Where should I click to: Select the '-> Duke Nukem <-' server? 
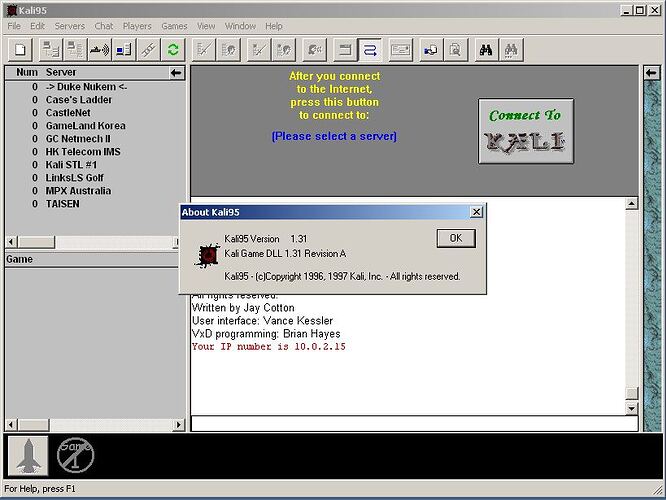click(86, 87)
